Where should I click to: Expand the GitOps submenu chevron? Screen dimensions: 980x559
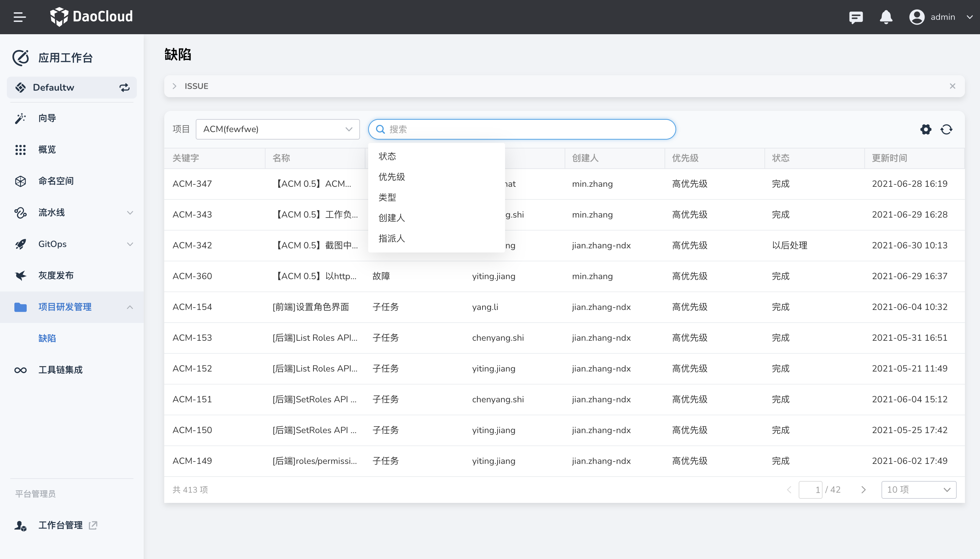coord(130,244)
